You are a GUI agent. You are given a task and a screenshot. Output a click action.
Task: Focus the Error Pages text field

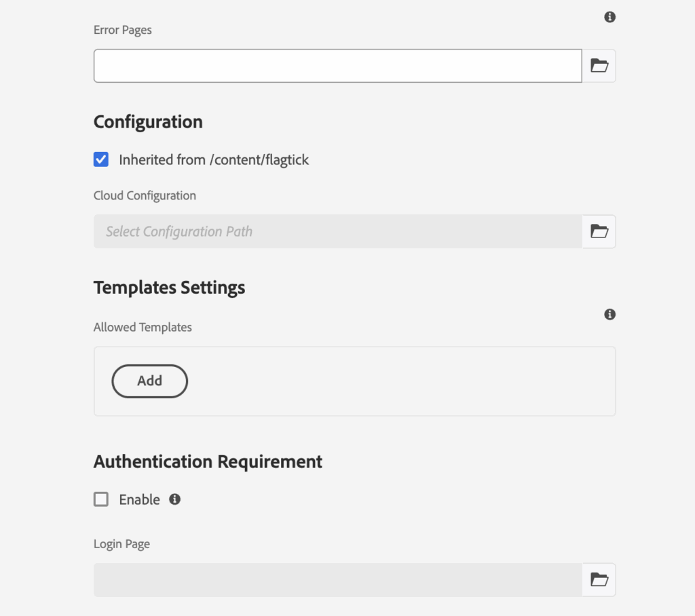(337, 66)
